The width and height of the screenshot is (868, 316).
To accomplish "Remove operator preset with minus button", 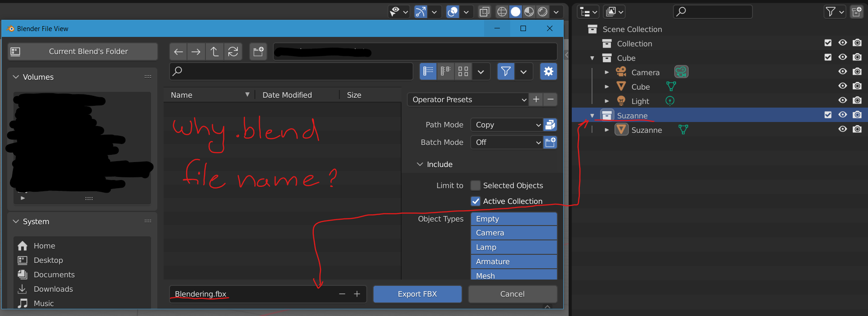I will pos(550,99).
